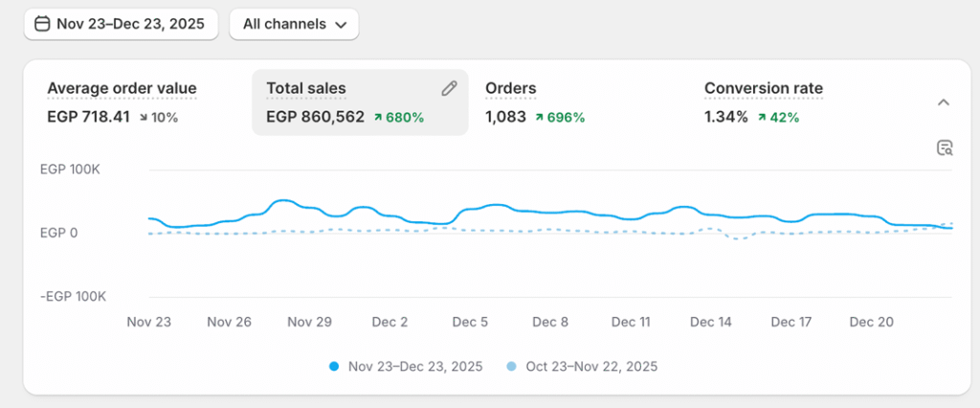Click the Dec 14 label on x-axis

[x=711, y=323]
